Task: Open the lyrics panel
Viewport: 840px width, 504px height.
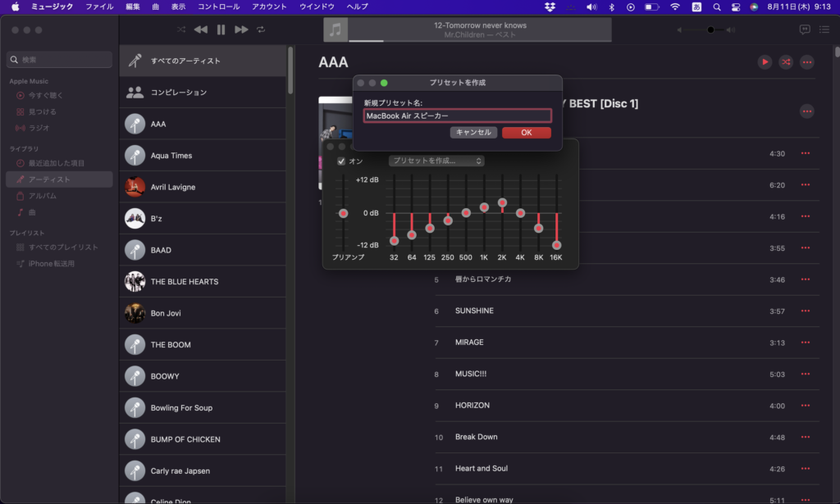Action: click(x=804, y=30)
